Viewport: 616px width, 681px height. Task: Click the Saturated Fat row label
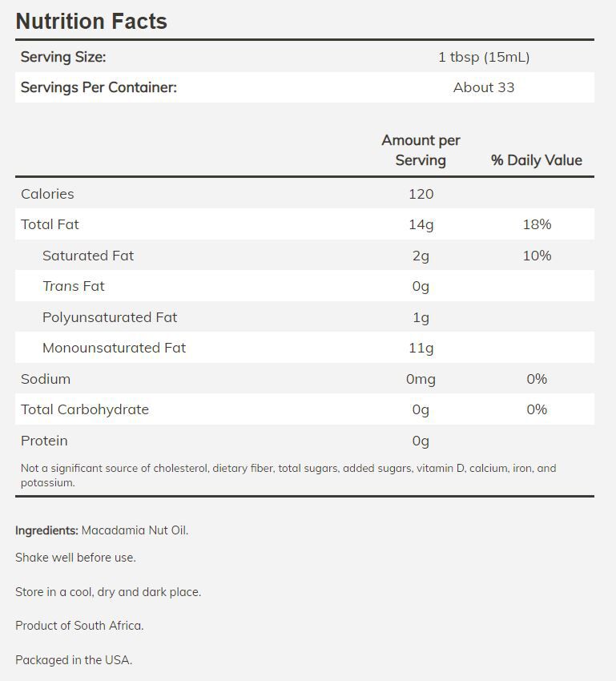coord(88,256)
